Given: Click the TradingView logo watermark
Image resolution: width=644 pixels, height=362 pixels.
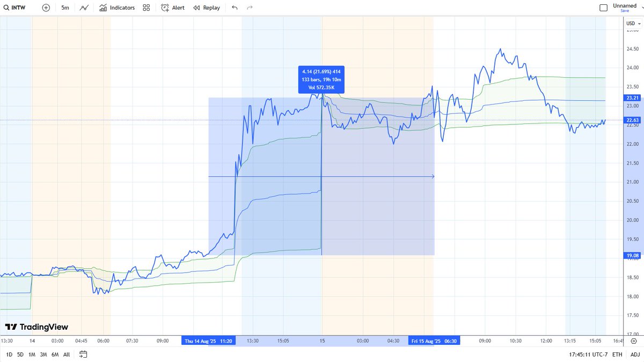Looking at the screenshot, I should [x=38, y=327].
